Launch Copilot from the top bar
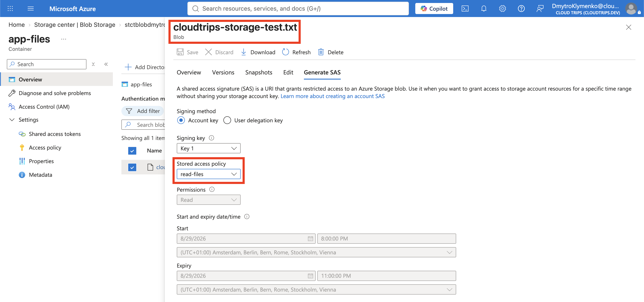The height and width of the screenshot is (302, 644). [x=434, y=9]
